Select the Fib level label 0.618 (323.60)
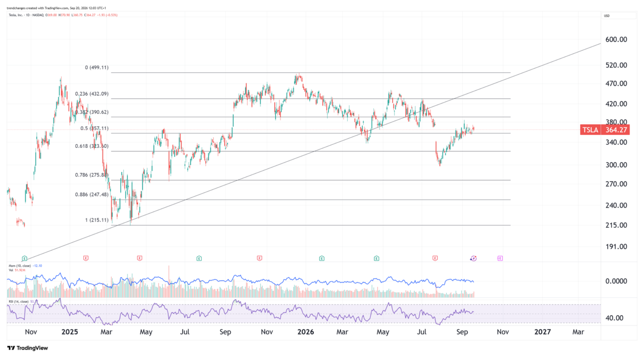The width and height of the screenshot is (644, 360). (92, 146)
